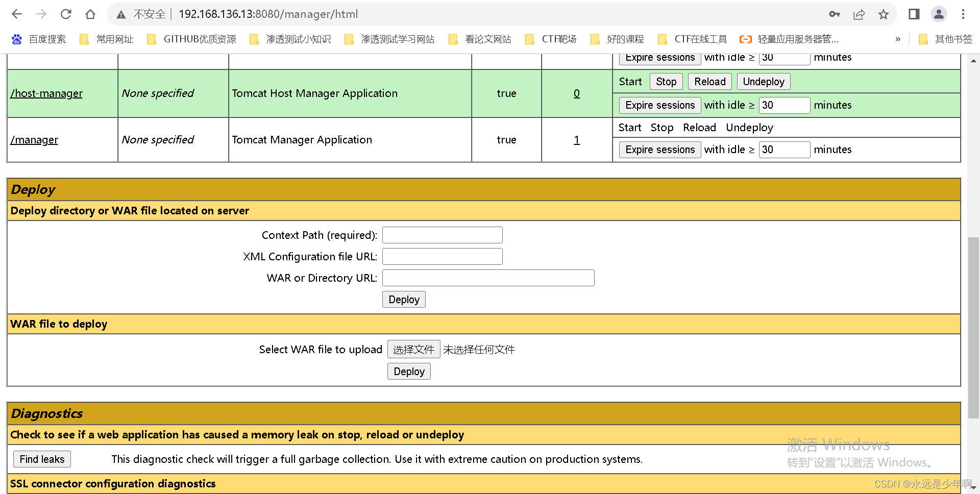Click the WAR or Directory URL field

point(488,278)
